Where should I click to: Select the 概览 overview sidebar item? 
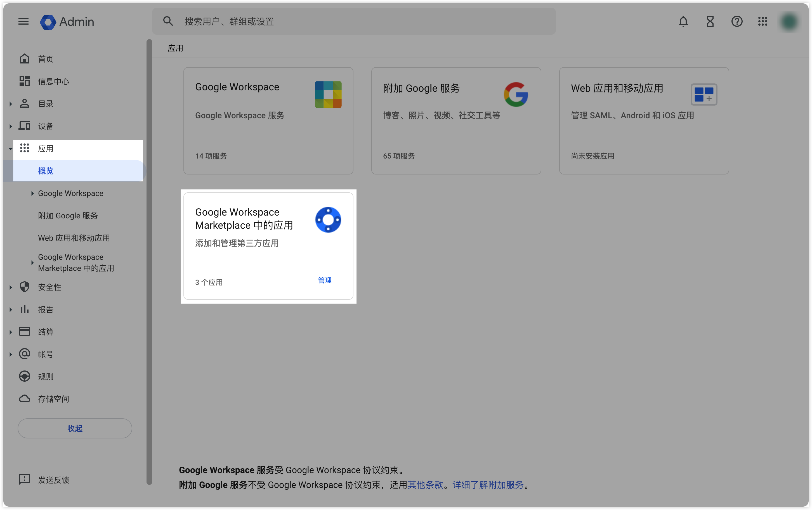click(x=46, y=171)
